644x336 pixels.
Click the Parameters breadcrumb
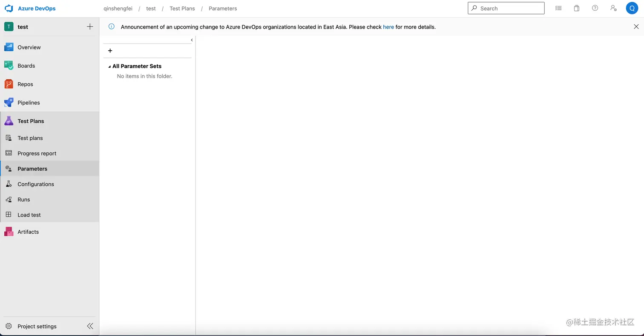pyautogui.click(x=223, y=9)
